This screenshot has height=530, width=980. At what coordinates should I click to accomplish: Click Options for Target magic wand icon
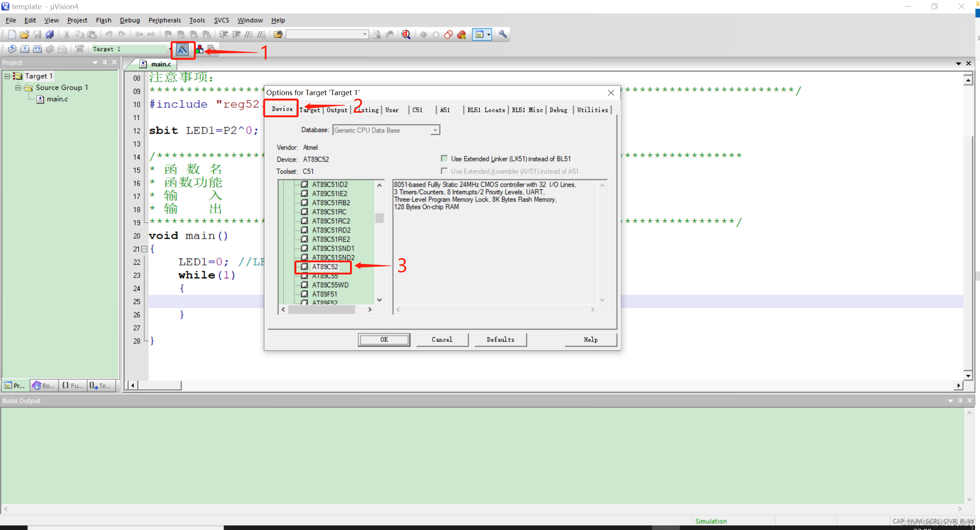pyautogui.click(x=182, y=49)
